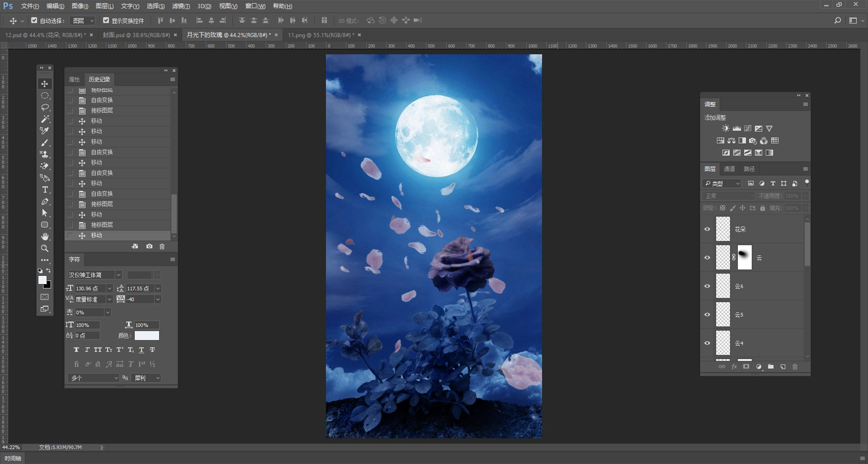Toggle Quick Mask mode

pyautogui.click(x=45, y=297)
